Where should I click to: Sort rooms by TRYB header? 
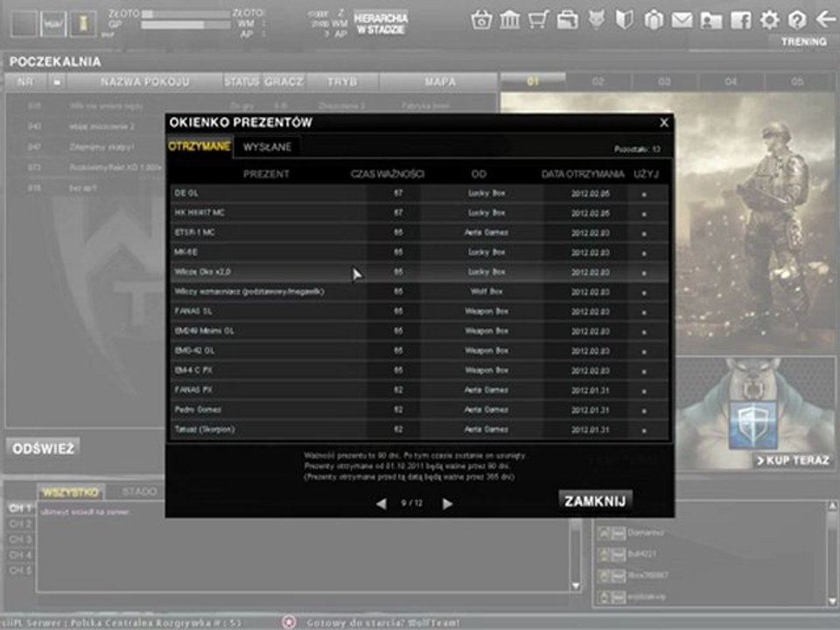coord(342,82)
